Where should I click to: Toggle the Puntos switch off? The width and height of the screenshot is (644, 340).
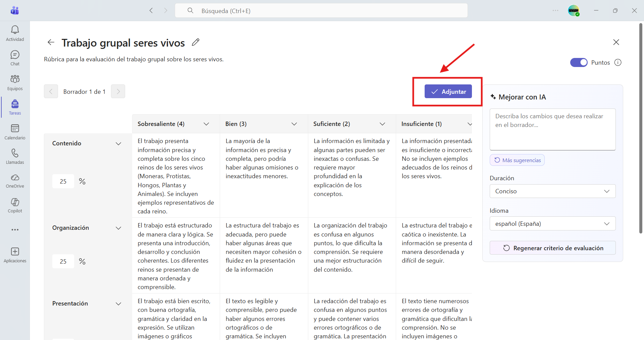(x=579, y=62)
